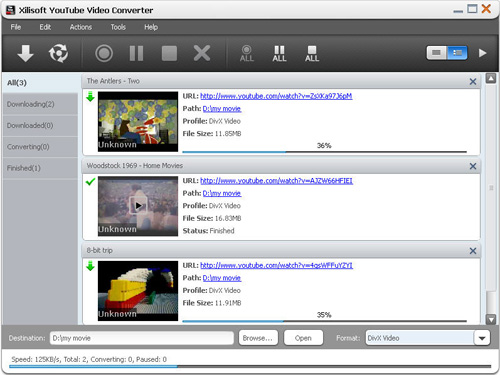Click the convert circular arrows icon
This screenshot has width=500, height=375.
pos(58,53)
